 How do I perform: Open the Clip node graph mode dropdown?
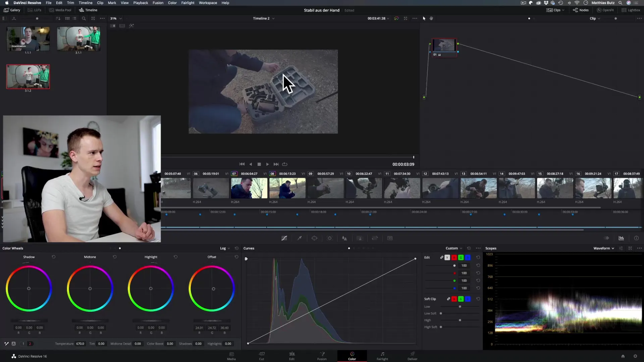click(595, 18)
